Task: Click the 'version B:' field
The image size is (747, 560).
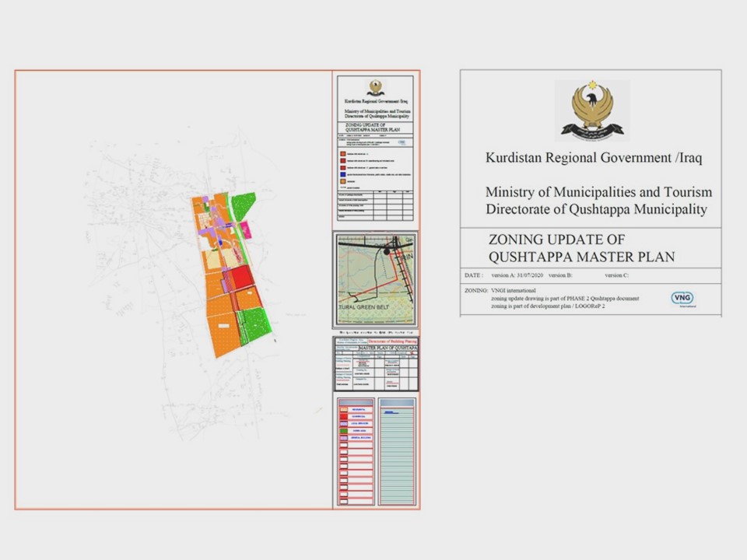Action: (x=560, y=275)
